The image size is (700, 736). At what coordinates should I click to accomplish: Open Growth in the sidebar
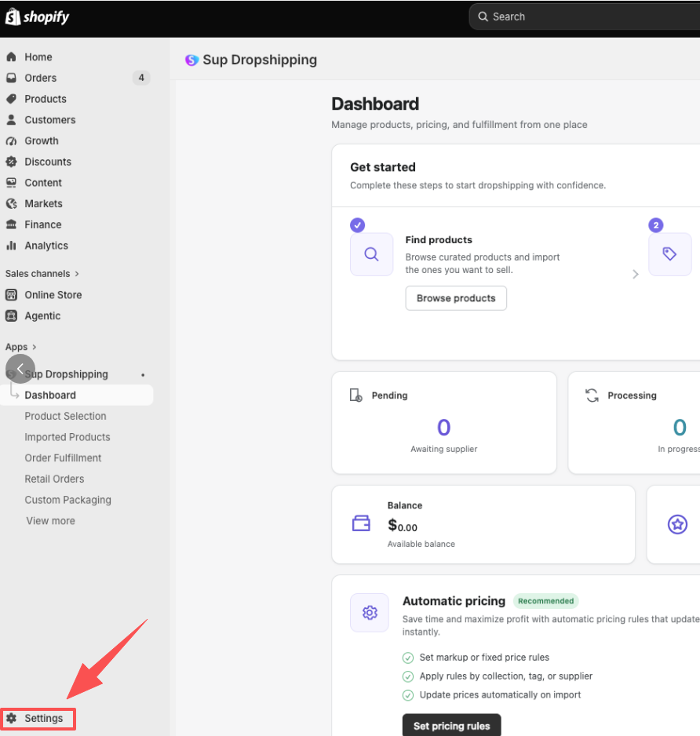coord(42,140)
